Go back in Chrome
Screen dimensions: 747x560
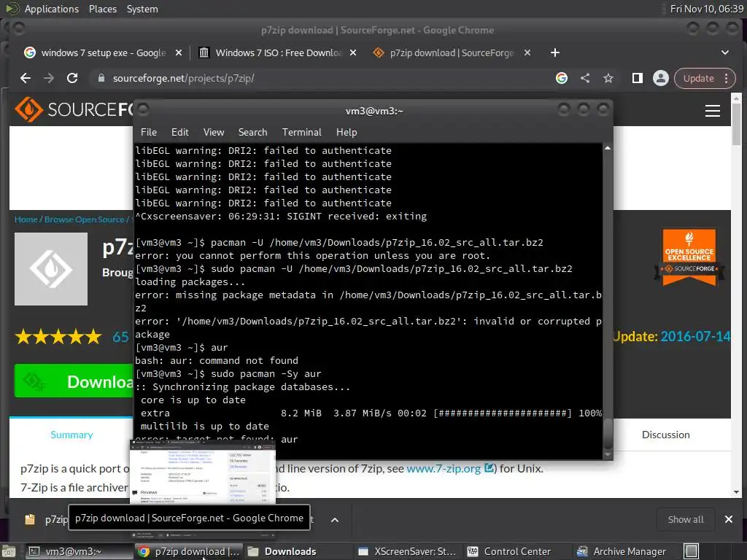[x=26, y=78]
